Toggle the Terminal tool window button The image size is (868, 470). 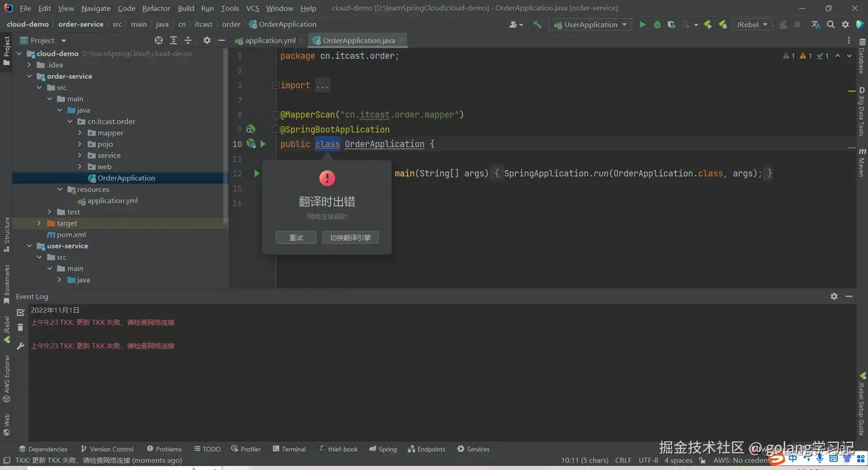tap(289, 449)
